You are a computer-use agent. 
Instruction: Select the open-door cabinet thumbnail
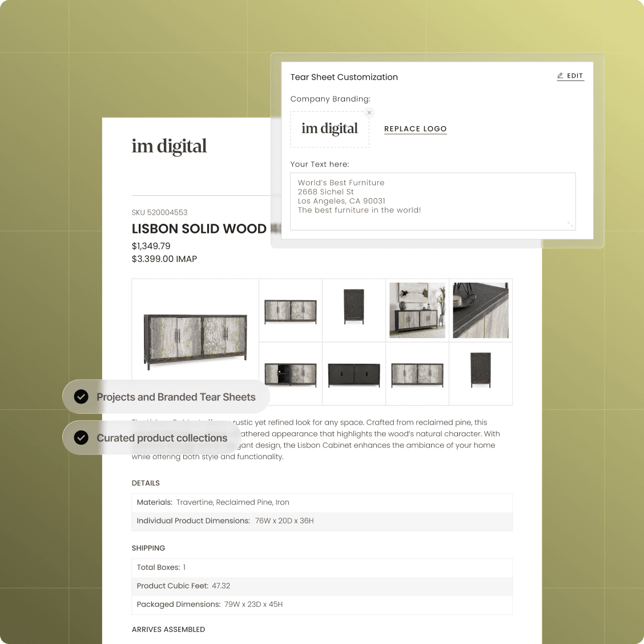click(291, 374)
